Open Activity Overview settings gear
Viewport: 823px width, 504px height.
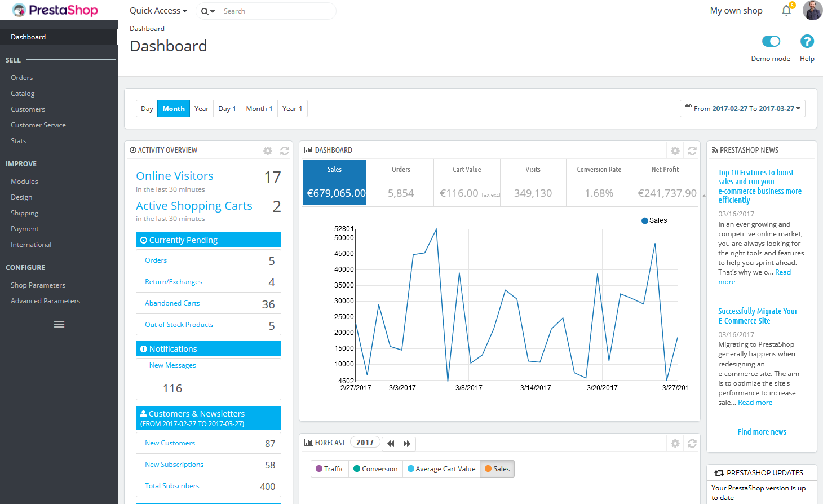[x=268, y=151]
